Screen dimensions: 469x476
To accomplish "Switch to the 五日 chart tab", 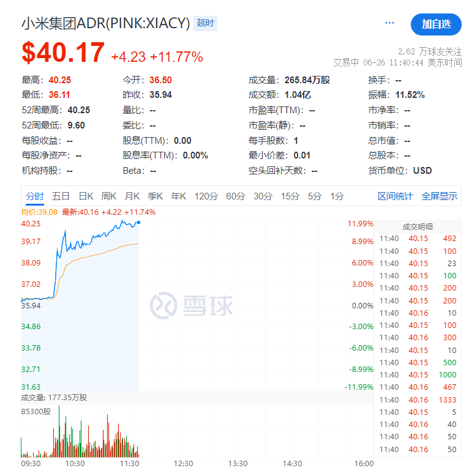I will [x=61, y=196].
